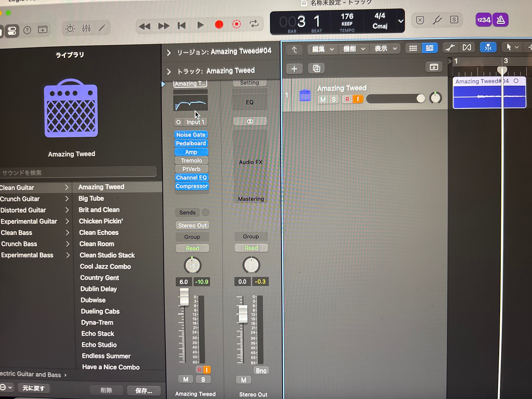
Task: Go to beginning with transport button
Action: pos(182,26)
